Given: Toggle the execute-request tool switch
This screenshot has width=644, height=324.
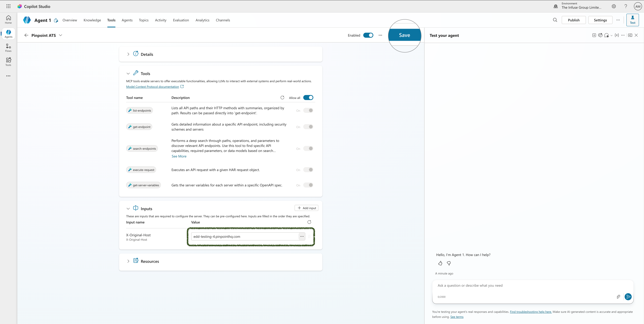Looking at the screenshot, I should (x=308, y=170).
